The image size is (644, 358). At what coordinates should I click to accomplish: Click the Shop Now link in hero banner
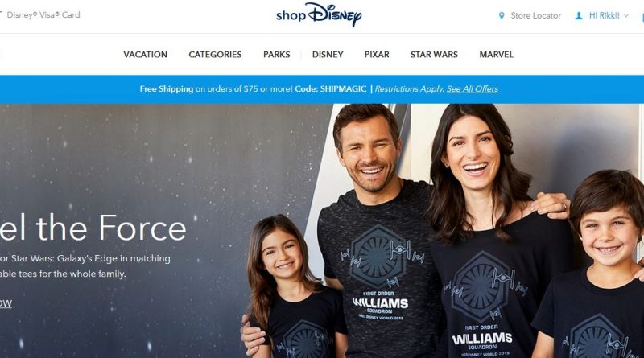[6, 303]
